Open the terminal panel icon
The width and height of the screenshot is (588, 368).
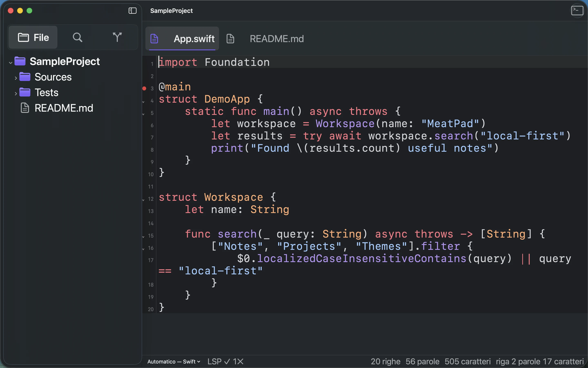click(577, 11)
